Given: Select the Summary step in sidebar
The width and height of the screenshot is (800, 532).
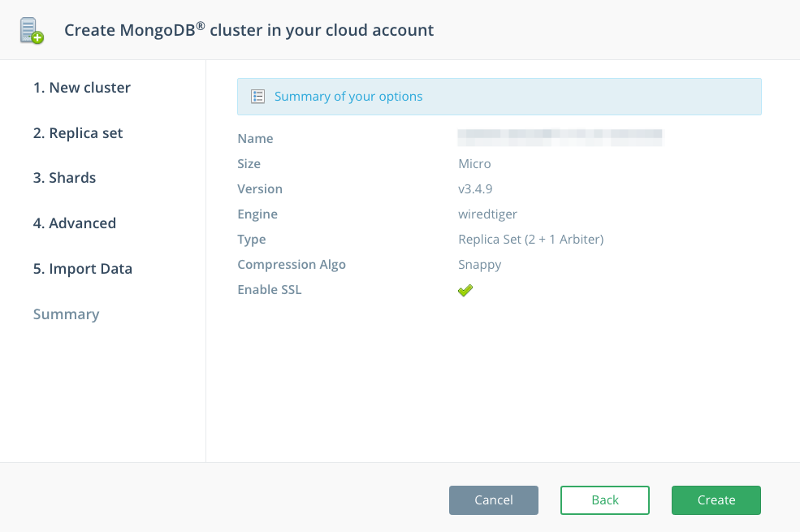Looking at the screenshot, I should (x=67, y=314).
